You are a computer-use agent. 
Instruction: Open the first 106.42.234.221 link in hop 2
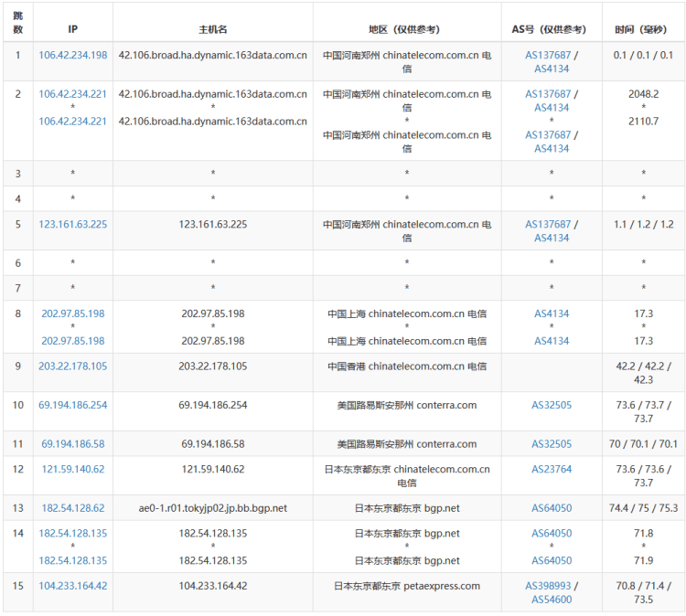pyautogui.click(x=72, y=94)
